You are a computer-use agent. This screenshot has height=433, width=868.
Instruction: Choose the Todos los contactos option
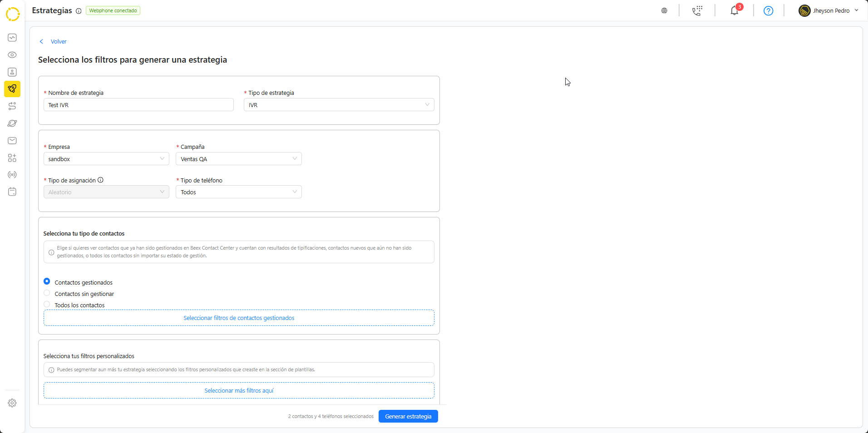pos(47,305)
